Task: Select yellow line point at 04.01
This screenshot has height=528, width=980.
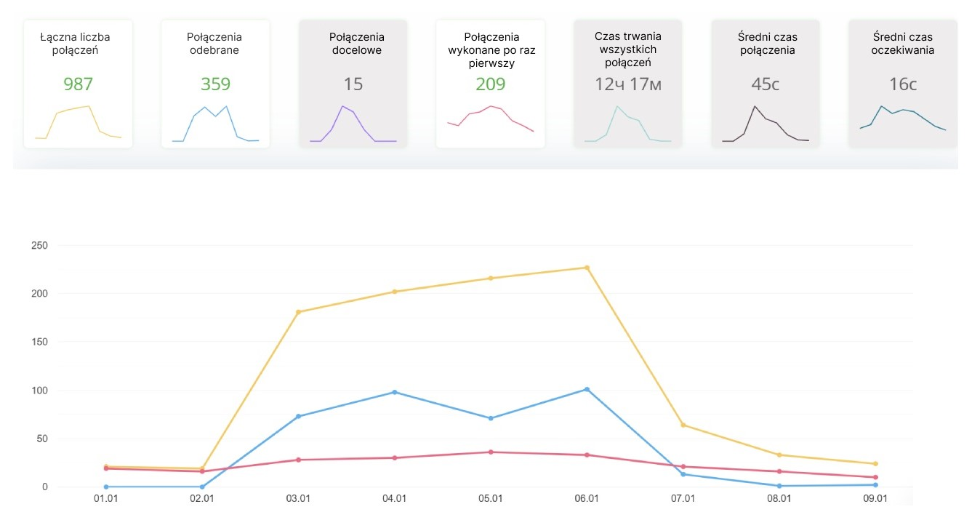Action: click(395, 292)
